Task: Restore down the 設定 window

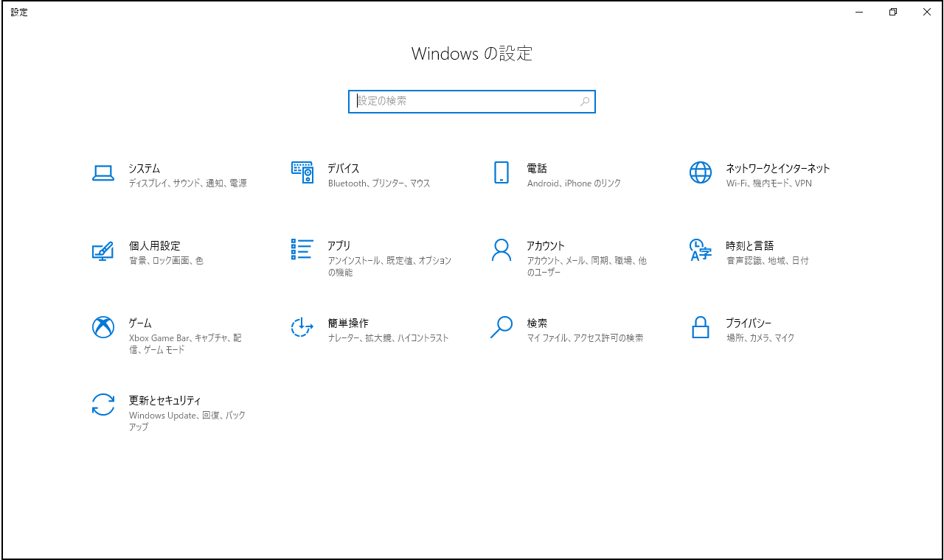Action: click(893, 13)
